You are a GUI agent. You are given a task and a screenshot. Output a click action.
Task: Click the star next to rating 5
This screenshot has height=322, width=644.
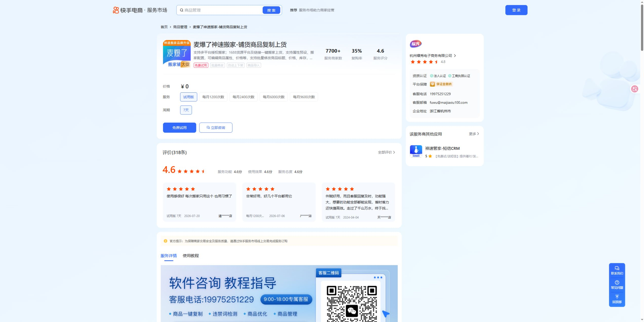(430, 156)
